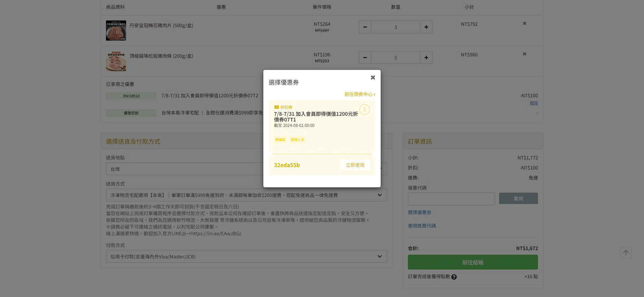
Task: Open the delivery location dropdown showing 台灣
Action: [x=184, y=169]
